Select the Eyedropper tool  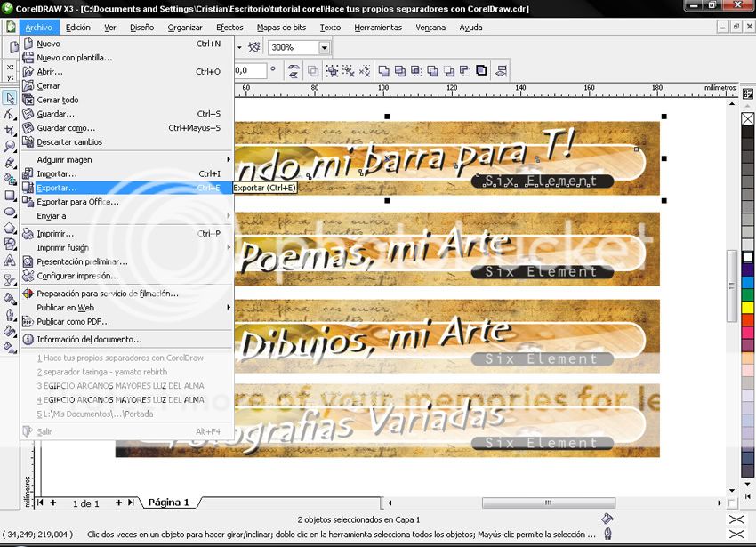(10, 298)
